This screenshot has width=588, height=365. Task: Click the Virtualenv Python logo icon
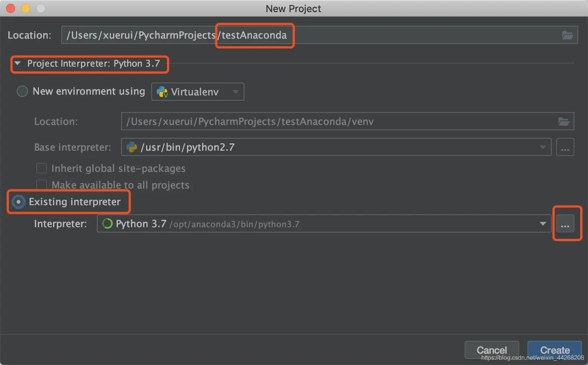point(162,92)
